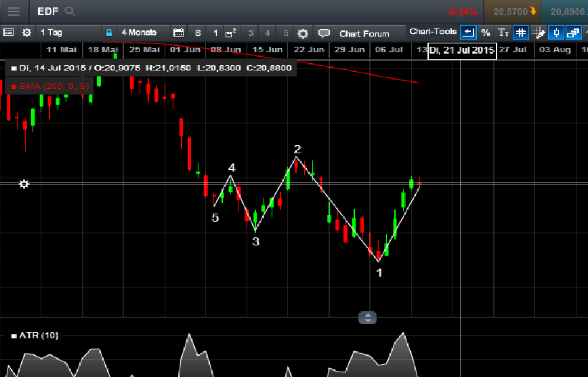Select the 'S' chart preset
588x377 pixels.
pyautogui.click(x=198, y=33)
